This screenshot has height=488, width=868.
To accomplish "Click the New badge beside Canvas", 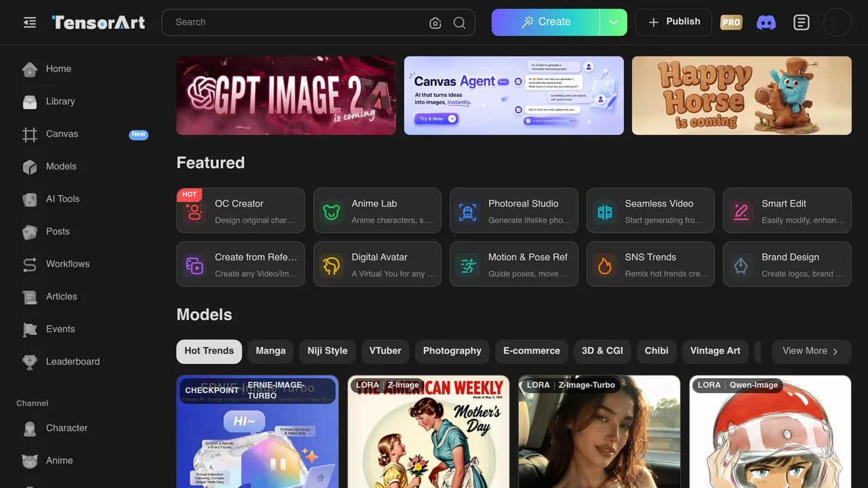I will tap(138, 134).
